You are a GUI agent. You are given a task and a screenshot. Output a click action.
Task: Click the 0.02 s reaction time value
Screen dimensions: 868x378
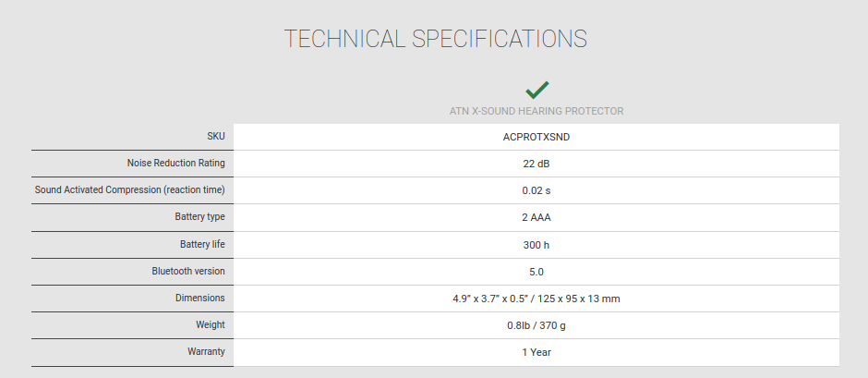coord(536,190)
